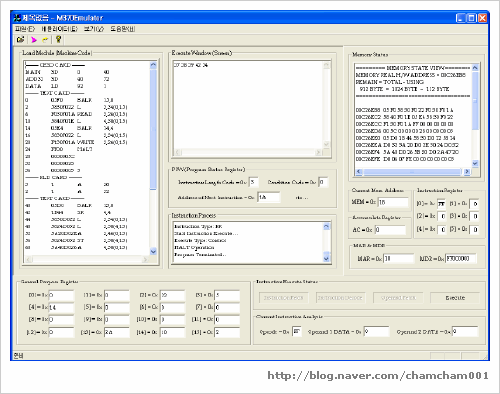This screenshot has height=394, width=500.
Task: Open the 에뮬레이터(E) menu
Action: [x=59, y=29]
